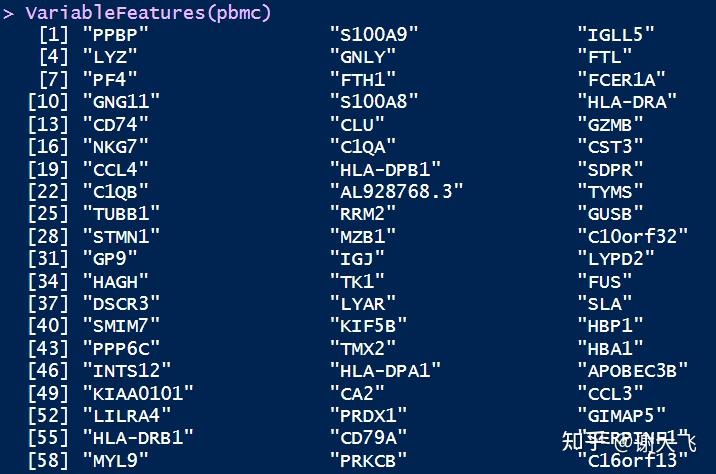The height and width of the screenshot is (474, 716).
Task: Select "HLA-DRA" in the third column
Action: (x=627, y=101)
